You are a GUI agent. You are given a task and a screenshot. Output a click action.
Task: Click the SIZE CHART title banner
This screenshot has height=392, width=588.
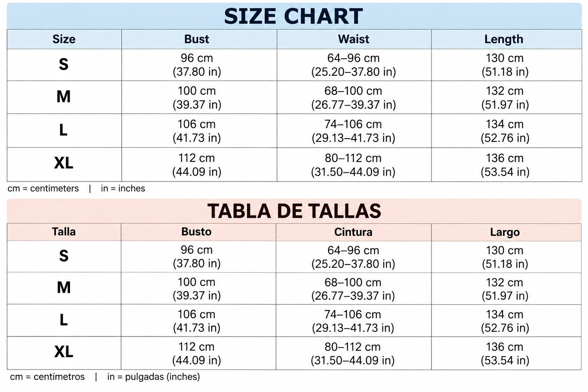click(294, 16)
